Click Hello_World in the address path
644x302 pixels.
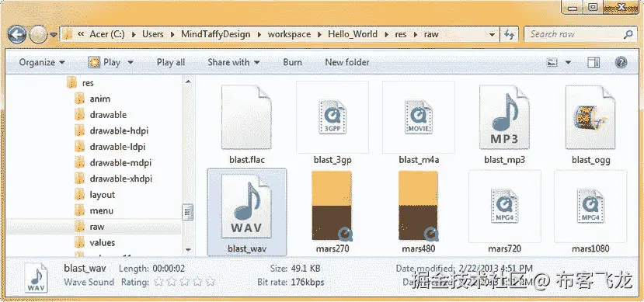pyautogui.click(x=353, y=34)
